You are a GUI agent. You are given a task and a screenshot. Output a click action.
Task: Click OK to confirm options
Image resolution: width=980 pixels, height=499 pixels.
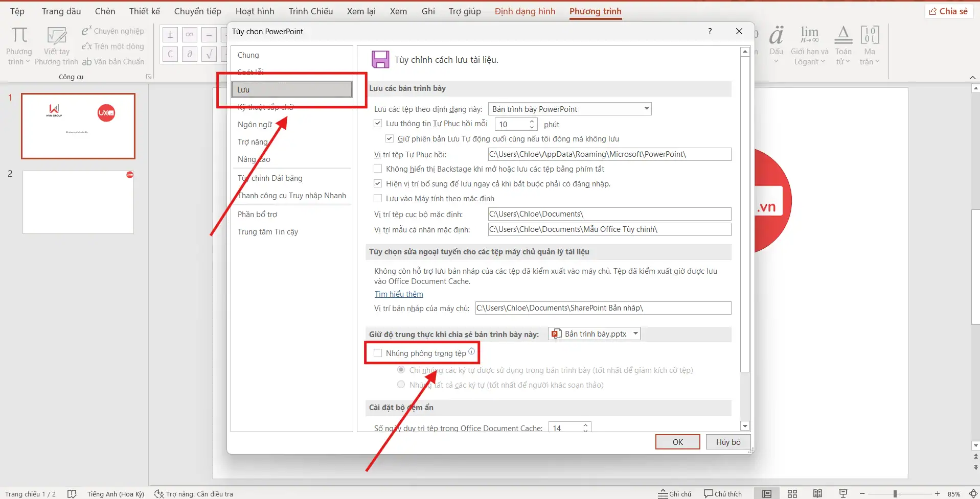coord(677,442)
